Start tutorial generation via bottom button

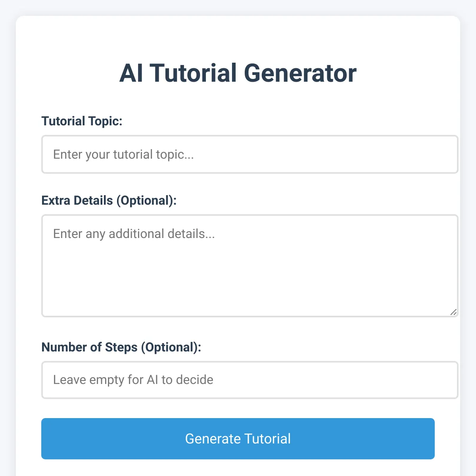coord(238,439)
